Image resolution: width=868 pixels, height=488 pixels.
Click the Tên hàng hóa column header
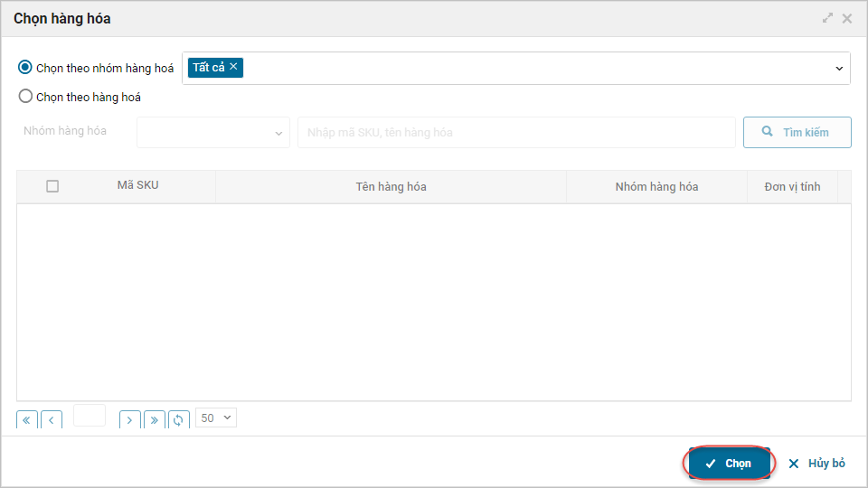pyautogui.click(x=391, y=186)
